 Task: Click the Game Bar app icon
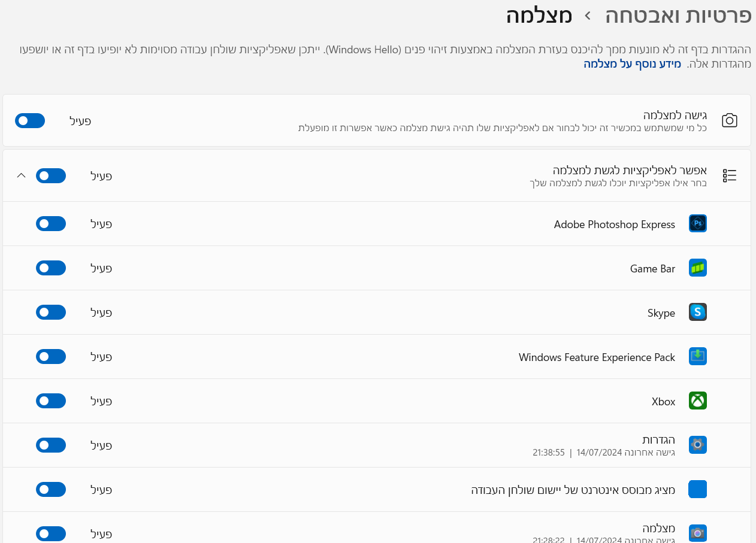[x=697, y=268]
